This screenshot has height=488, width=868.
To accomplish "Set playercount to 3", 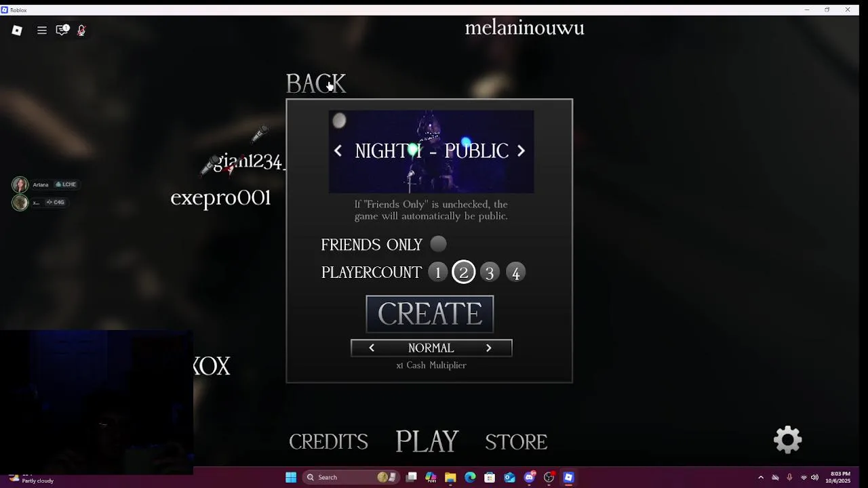I will click(490, 272).
